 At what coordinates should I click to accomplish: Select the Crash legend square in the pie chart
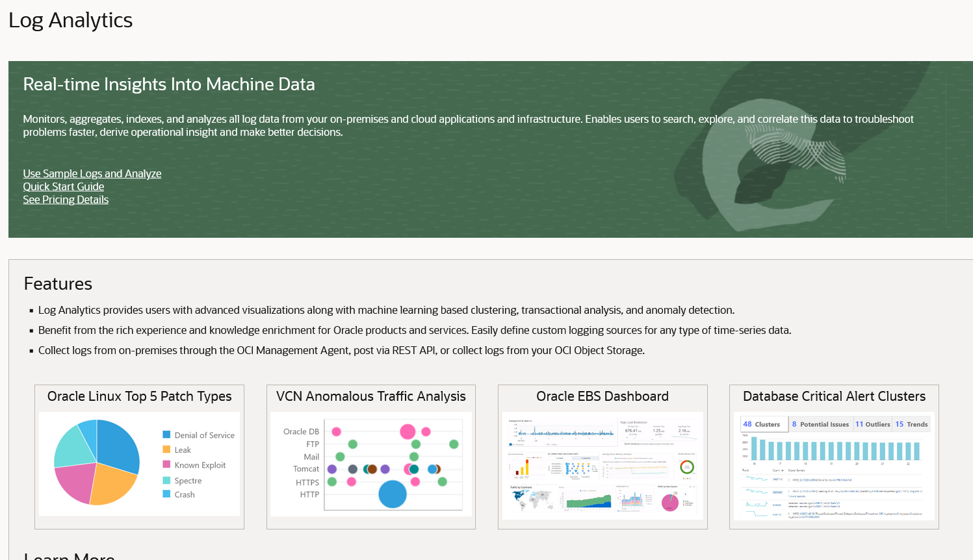click(167, 494)
